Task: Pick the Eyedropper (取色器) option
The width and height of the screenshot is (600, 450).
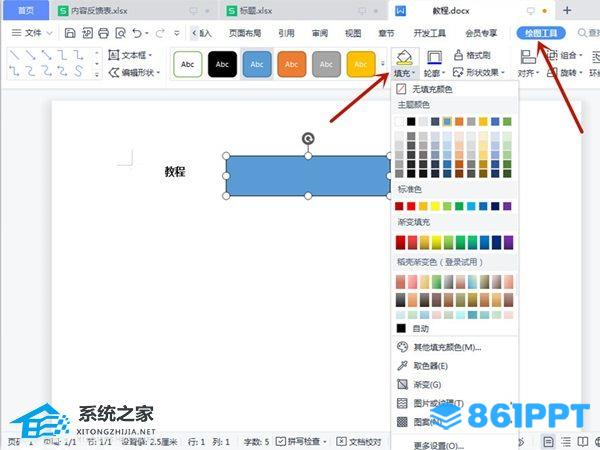Action: [x=425, y=366]
